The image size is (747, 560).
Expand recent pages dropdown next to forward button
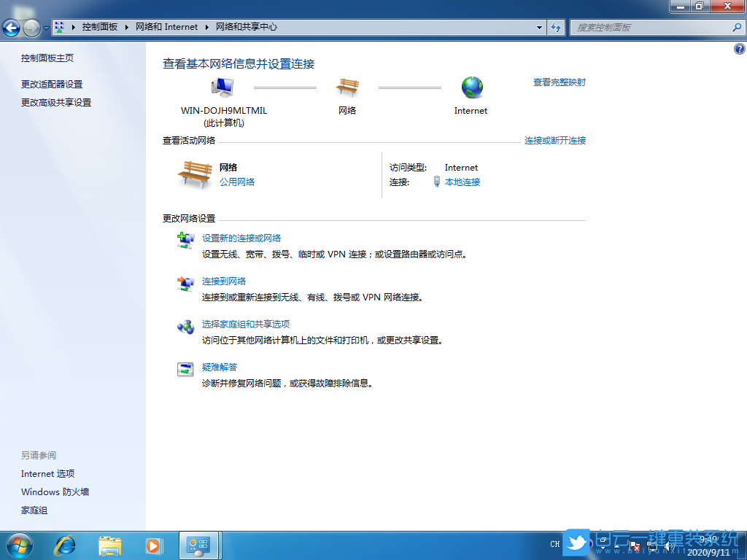[x=46, y=28]
